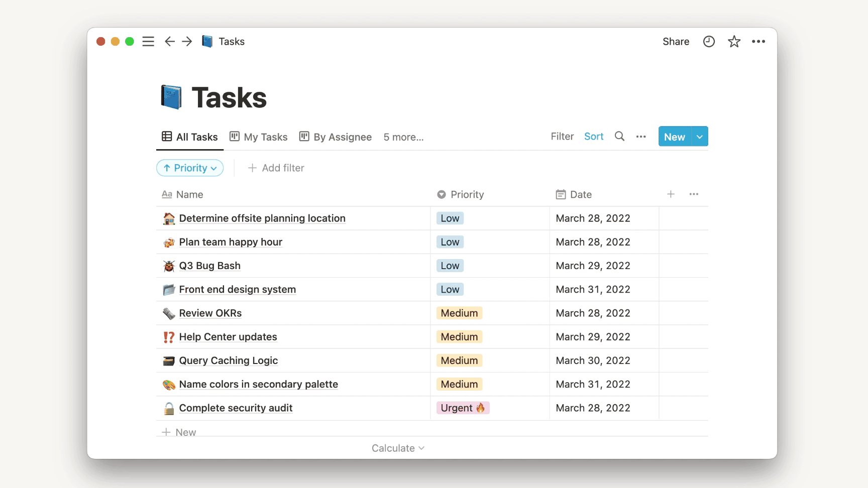The height and width of the screenshot is (488, 868).
Task: Click the clock icon to view page history
Action: 709,41
